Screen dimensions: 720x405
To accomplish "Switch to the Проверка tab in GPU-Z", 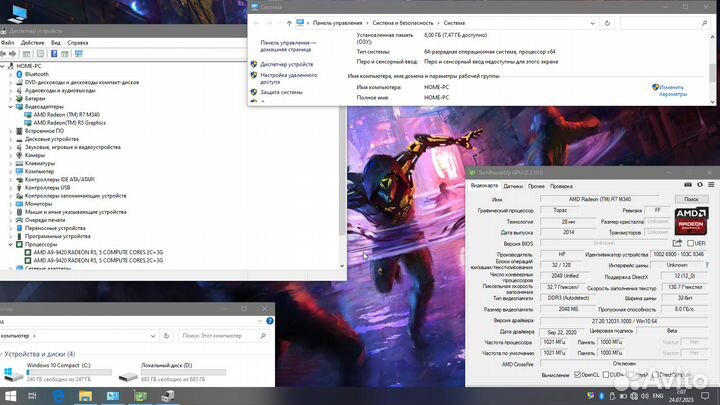I will point(561,186).
